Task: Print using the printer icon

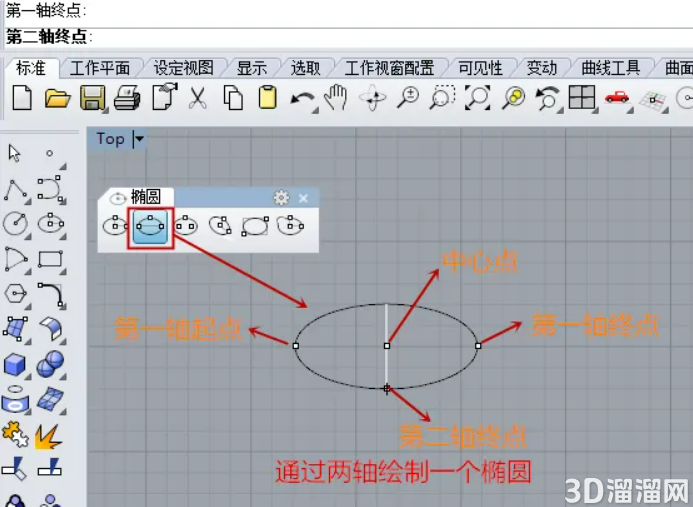Action: click(127, 98)
